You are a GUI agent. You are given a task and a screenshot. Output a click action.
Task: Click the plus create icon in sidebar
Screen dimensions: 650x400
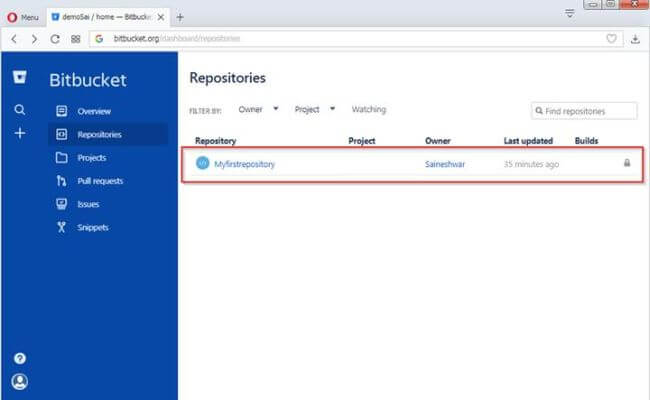19,133
